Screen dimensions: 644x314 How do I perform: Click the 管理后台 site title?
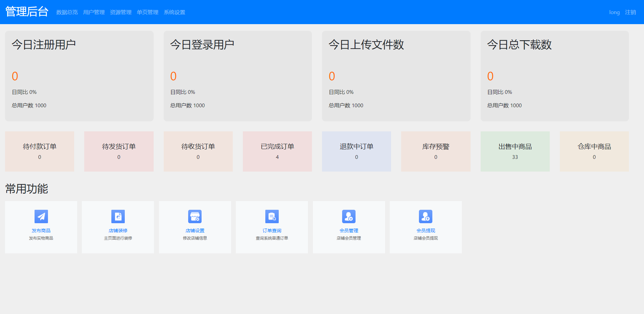coord(27,11)
